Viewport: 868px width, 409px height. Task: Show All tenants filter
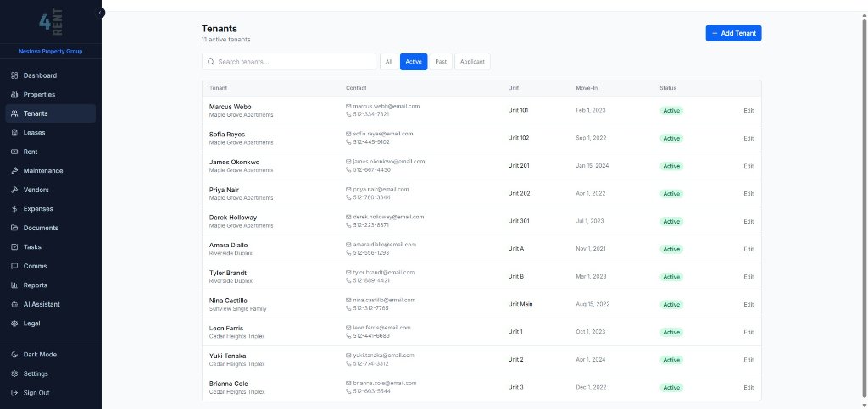coord(388,62)
